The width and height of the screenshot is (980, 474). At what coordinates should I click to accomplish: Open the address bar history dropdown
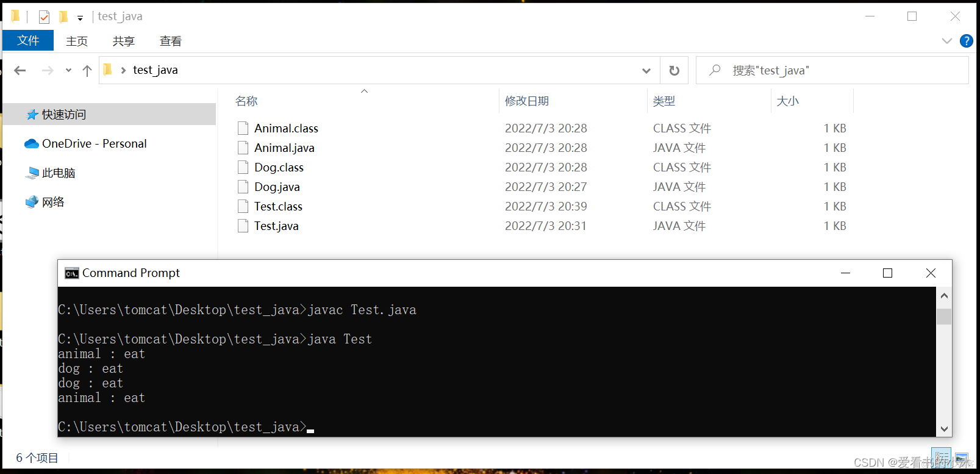[x=646, y=71]
